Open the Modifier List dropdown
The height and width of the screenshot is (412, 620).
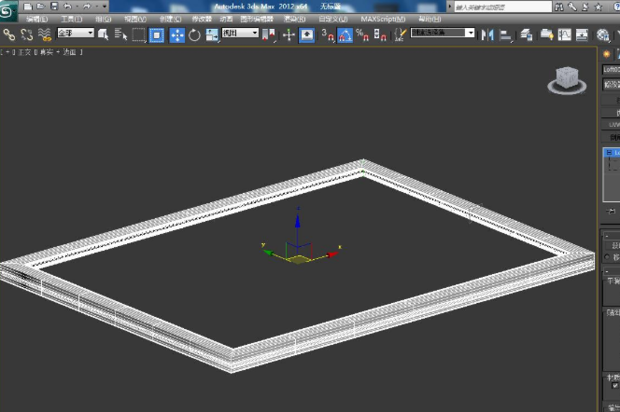pyautogui.click(x=611, y=84)
